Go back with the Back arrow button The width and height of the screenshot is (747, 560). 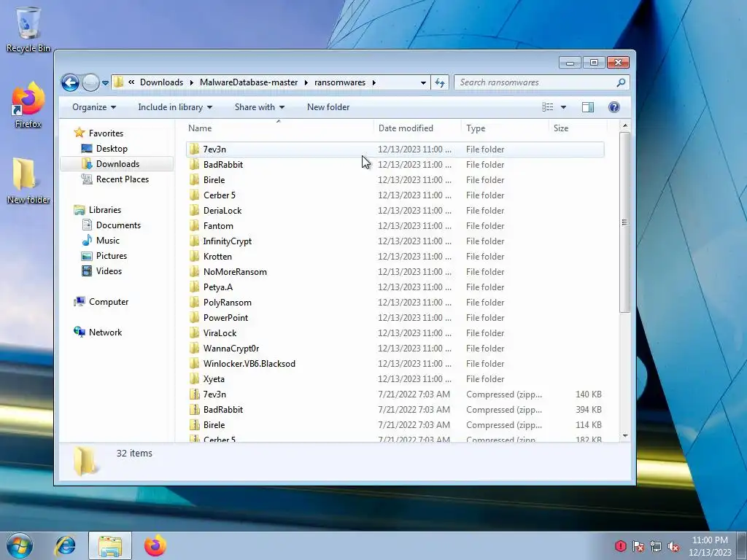(70, 83)
